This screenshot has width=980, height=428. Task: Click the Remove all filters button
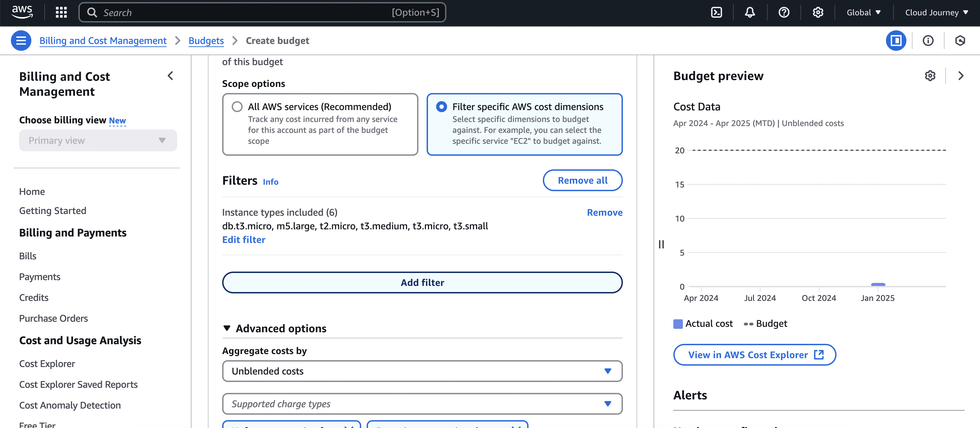click(x=582, y=180)
